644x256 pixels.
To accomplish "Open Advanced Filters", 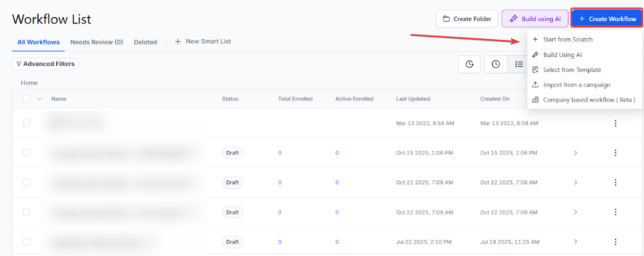I will (x=45, y=64).
